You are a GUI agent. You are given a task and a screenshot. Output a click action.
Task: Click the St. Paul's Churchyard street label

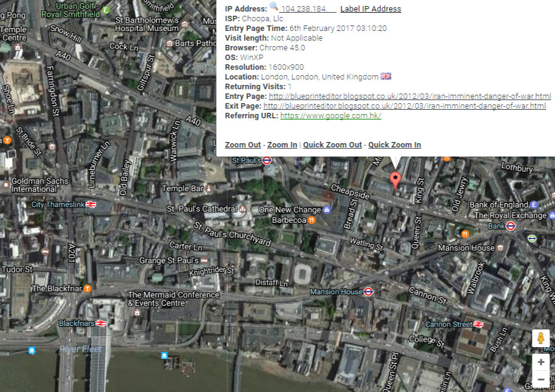(x=232, y=234)
